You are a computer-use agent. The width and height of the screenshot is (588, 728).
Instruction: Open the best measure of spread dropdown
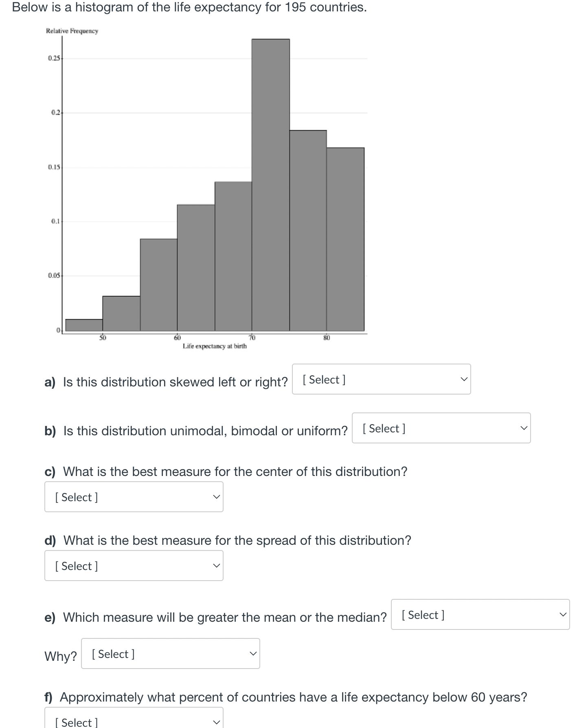(x=133, y=566)
